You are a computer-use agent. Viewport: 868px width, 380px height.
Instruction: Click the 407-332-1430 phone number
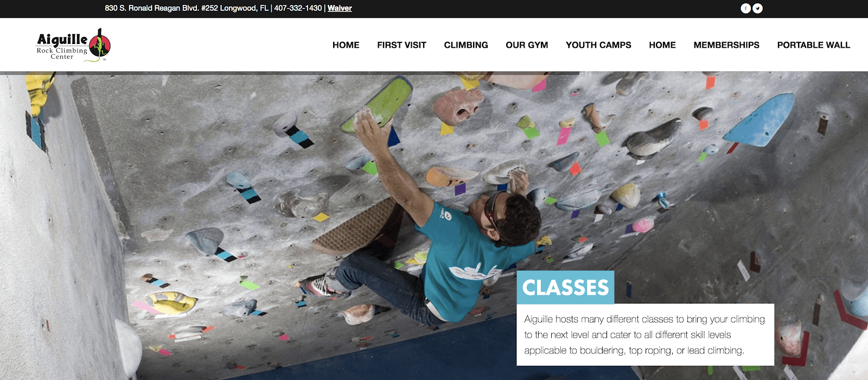298,8
